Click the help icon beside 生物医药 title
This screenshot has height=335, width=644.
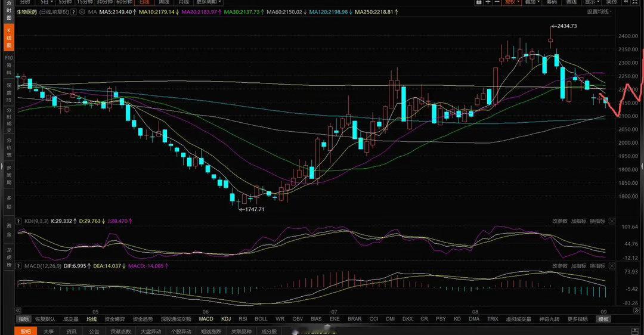click(73, 12)
